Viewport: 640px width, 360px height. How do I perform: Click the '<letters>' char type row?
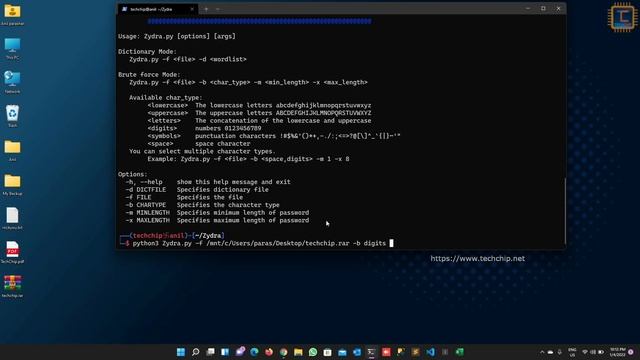coord(259,121)
